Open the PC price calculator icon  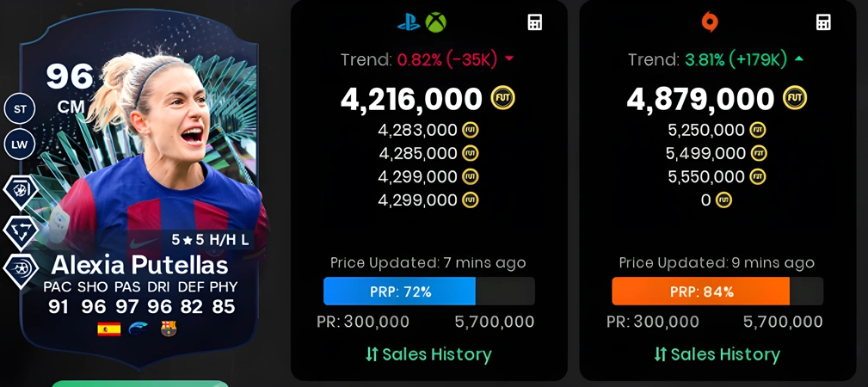click(824, 22)
